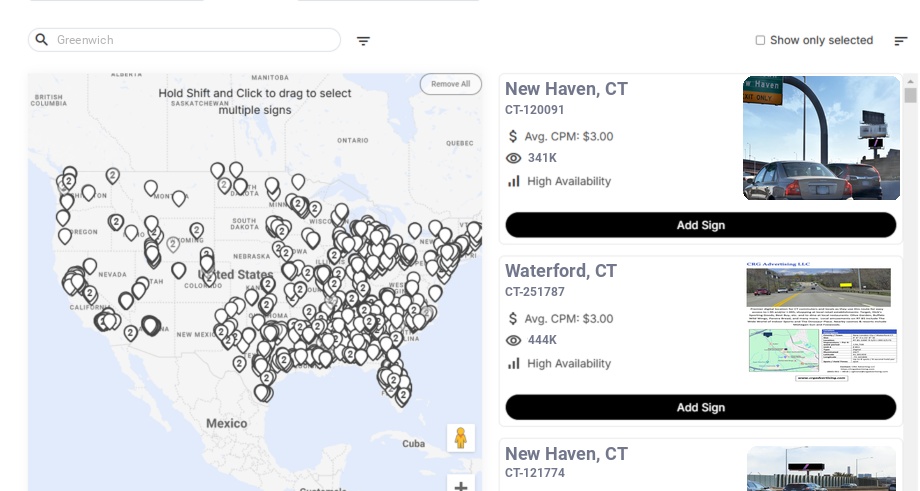
Task: Click the Remove All button on map
Action: point(450,84)
